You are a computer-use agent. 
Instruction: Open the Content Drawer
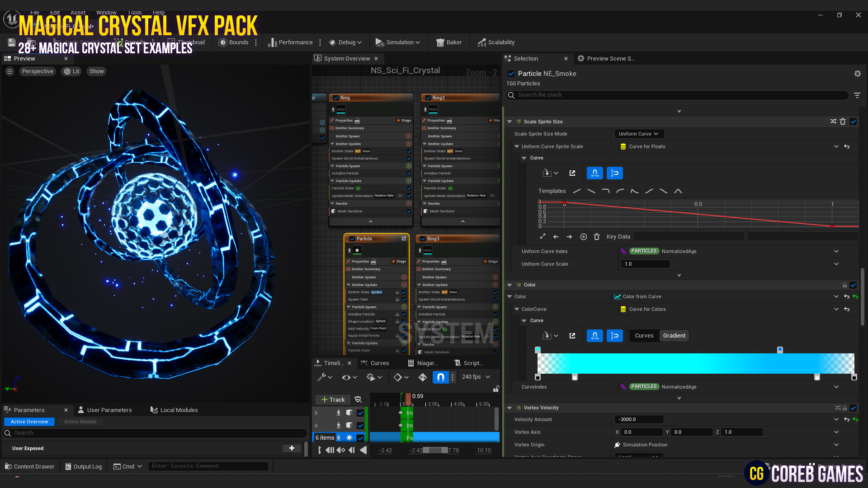(30, 466)
